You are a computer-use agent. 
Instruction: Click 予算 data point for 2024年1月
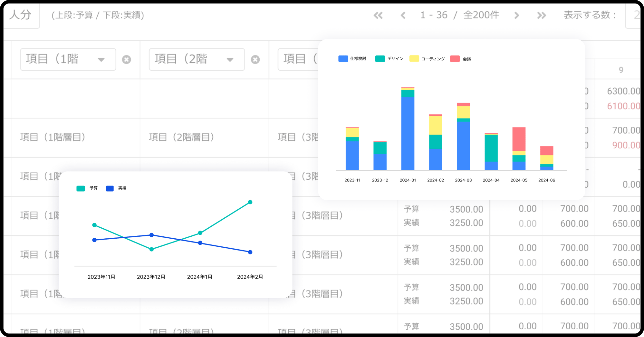200,233
